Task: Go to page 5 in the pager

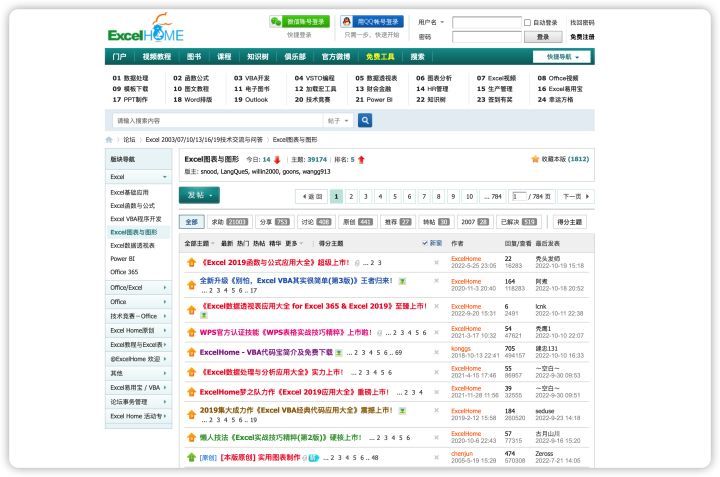Action: pyautogui.click(x=394, y=196)
